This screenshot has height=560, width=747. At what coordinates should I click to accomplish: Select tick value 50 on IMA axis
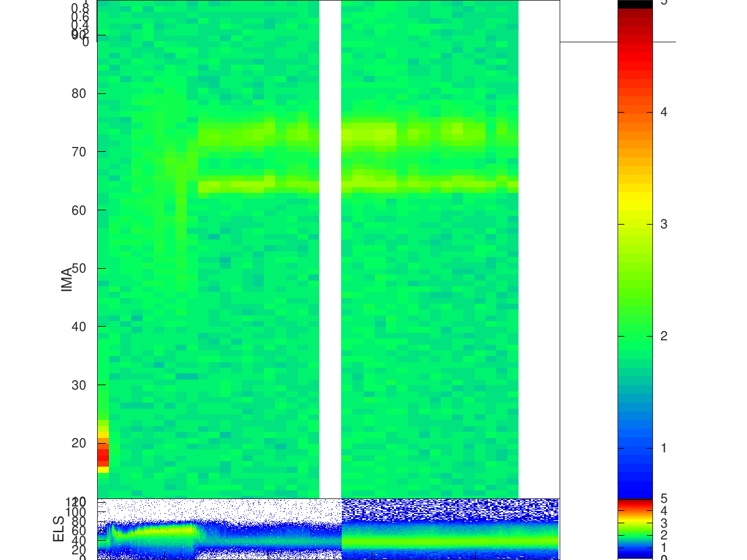(78, 268)
